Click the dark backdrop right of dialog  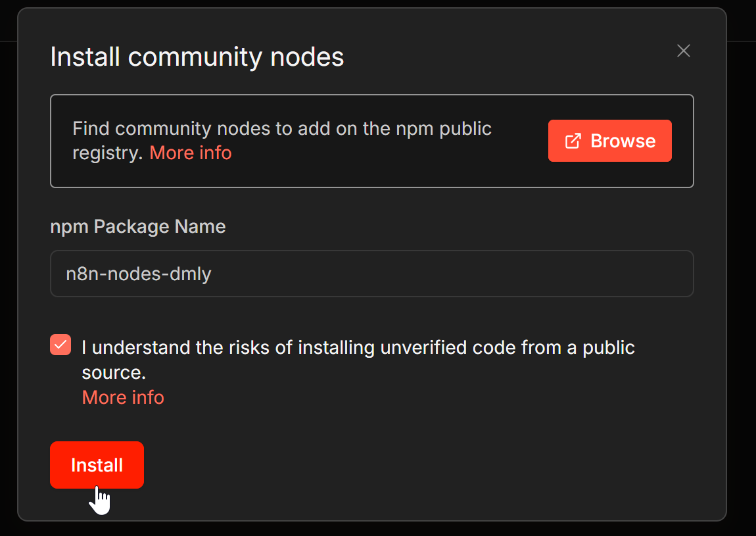[742, 263]
